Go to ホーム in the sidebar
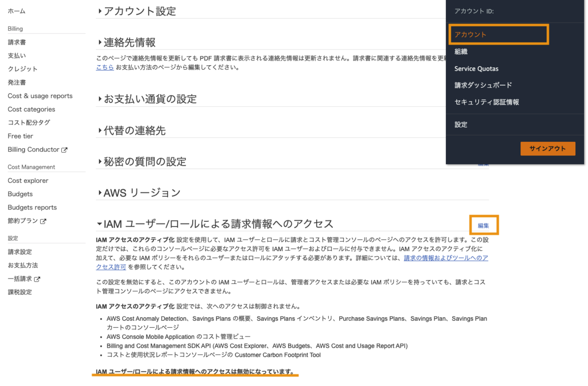588x386 pixels. click(17, 11)
